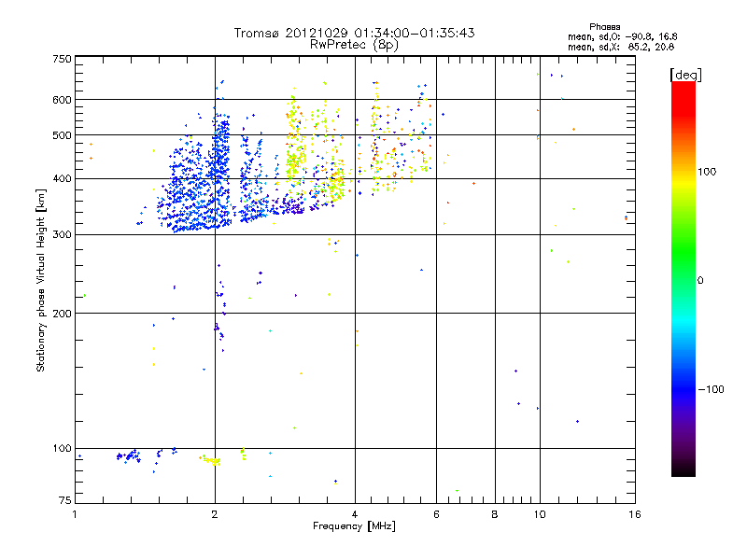747x560 pixels.
Task: Click the y-axis '400' tick label
Action: point(63,179)
